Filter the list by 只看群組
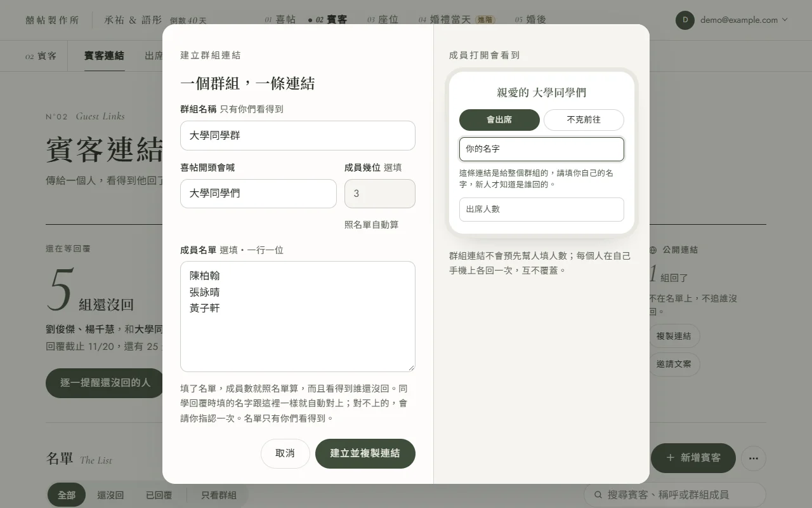 click(x=219, y=495)
